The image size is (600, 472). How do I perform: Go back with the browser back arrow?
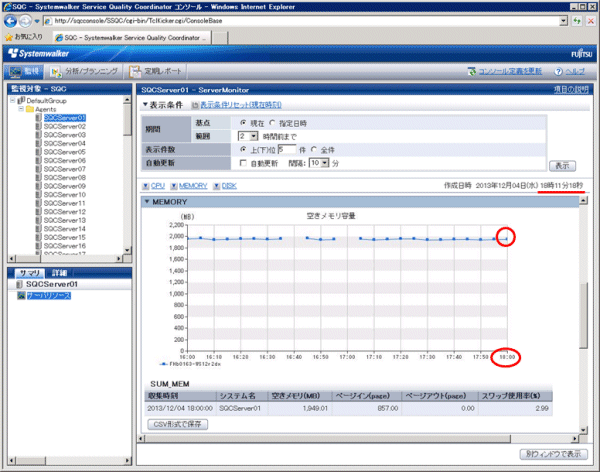point(10,21)
